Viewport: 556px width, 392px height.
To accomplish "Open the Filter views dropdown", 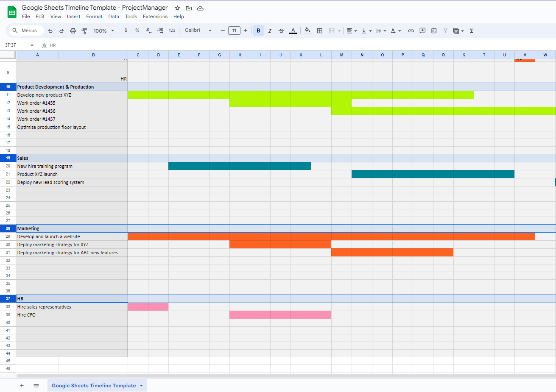I will [x=458, y=31].
